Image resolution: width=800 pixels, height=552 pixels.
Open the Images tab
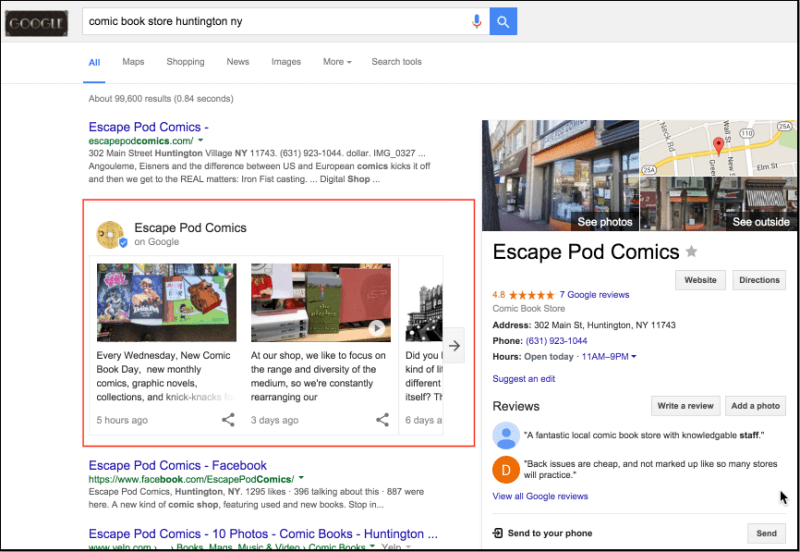[x=286, y=62]
